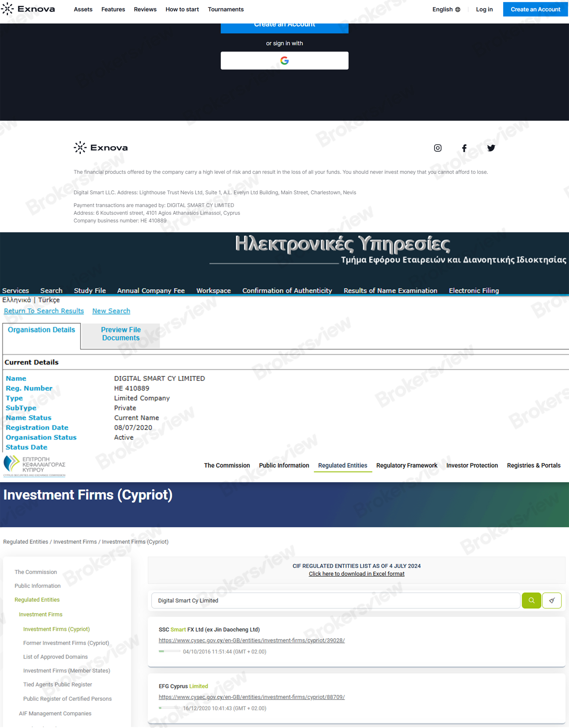569x728 pixels.
Task: Open Former Investment Firms (Cypriot) sidebar item
Action: [66, 643]
